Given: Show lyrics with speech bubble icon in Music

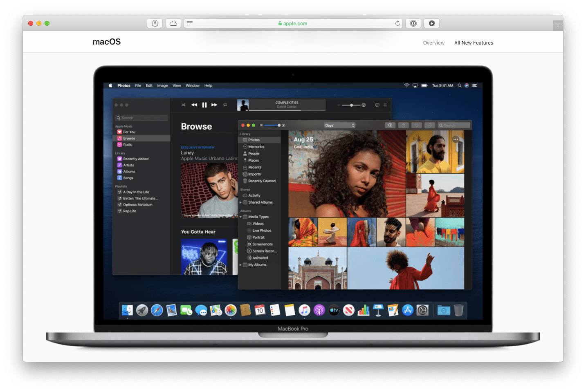Looking at the screenshot, I should click(x=377, y=105).
